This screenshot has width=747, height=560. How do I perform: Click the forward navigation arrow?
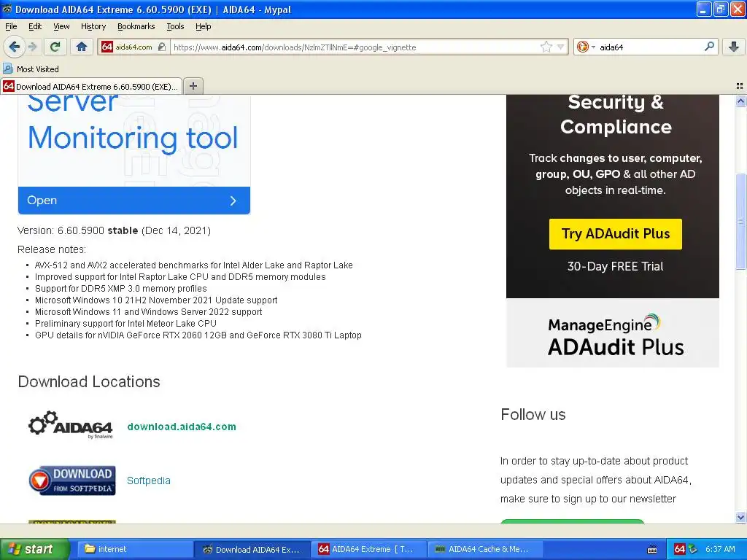pos(32,47)
